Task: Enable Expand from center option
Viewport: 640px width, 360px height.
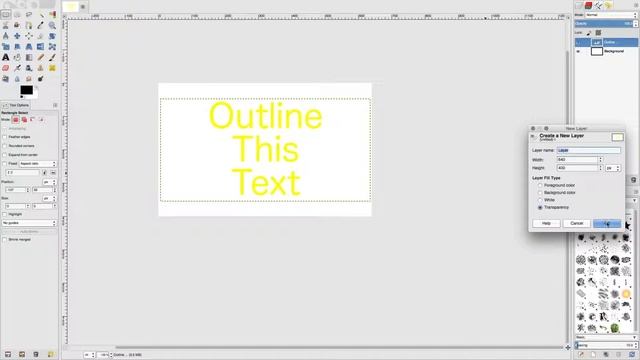Action: pos(4,155)
